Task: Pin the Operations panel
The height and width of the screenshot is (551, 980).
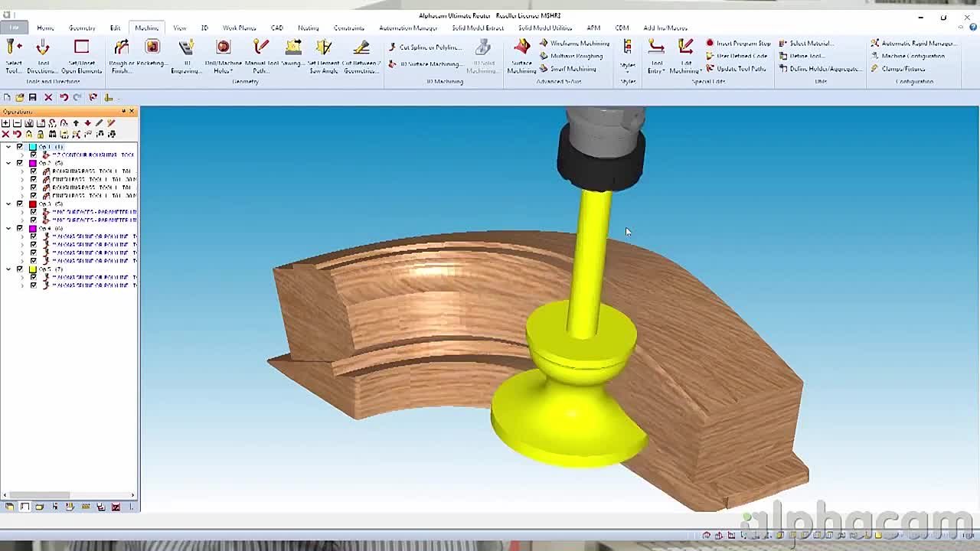Action: pyautogui.click(x=123, y=111)
